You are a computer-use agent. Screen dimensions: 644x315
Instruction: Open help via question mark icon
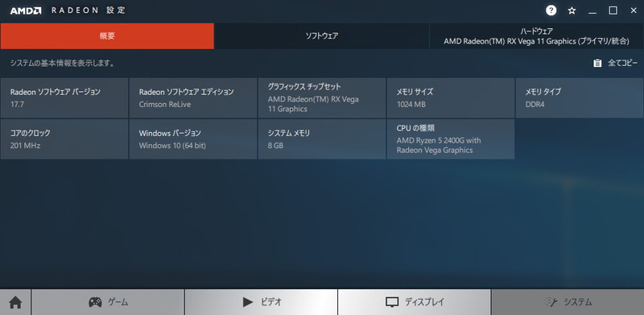click(551, 10)
